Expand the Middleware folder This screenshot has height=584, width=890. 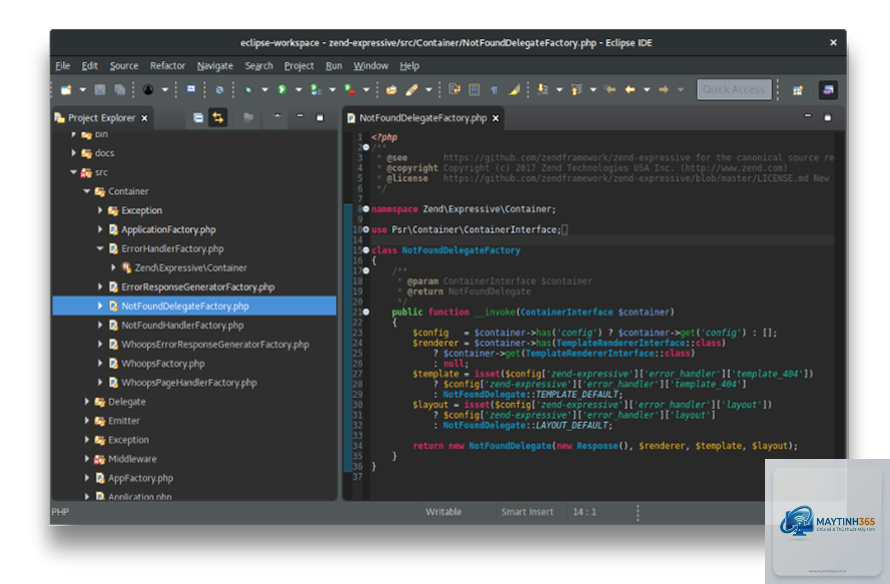87,459
